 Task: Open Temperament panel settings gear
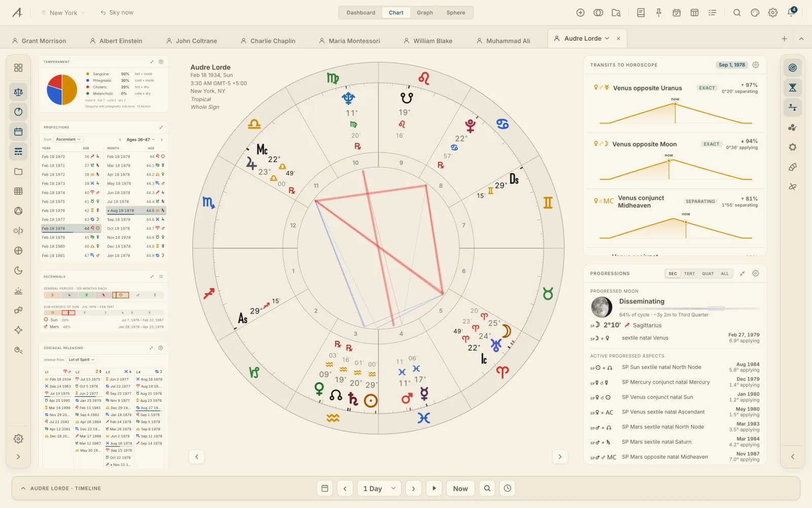tap(161, 61)
